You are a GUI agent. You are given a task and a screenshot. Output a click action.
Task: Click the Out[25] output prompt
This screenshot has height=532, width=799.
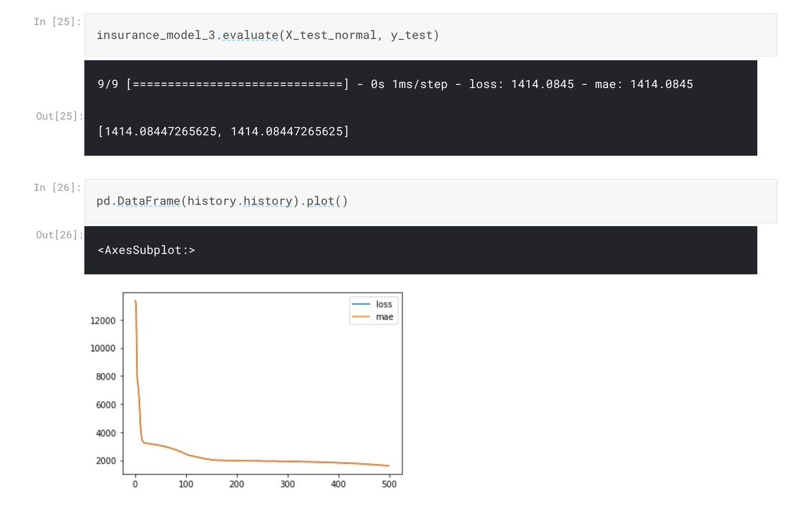(59, 116)
